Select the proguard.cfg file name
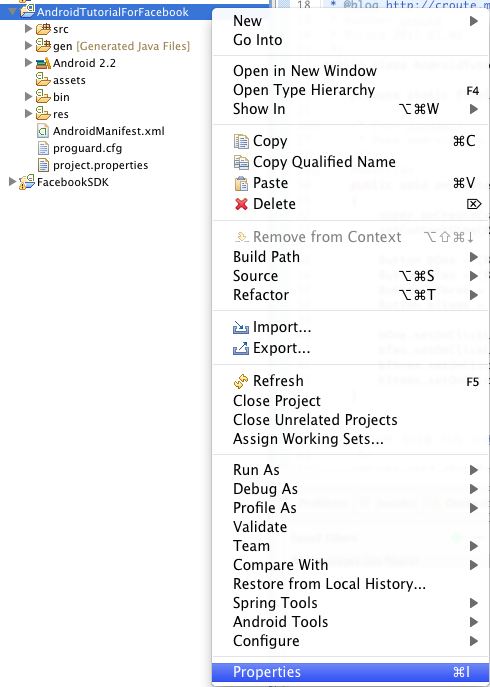 (x=87, y=149)
